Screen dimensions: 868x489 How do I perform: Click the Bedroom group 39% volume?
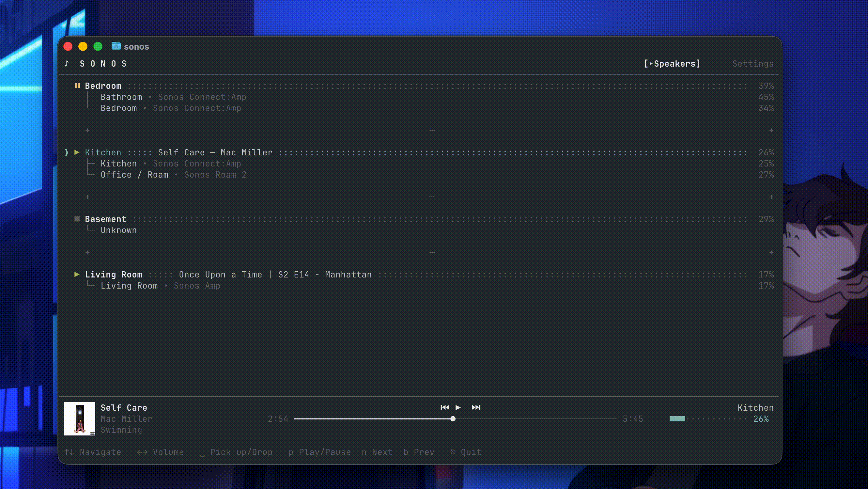pos(766,86)
